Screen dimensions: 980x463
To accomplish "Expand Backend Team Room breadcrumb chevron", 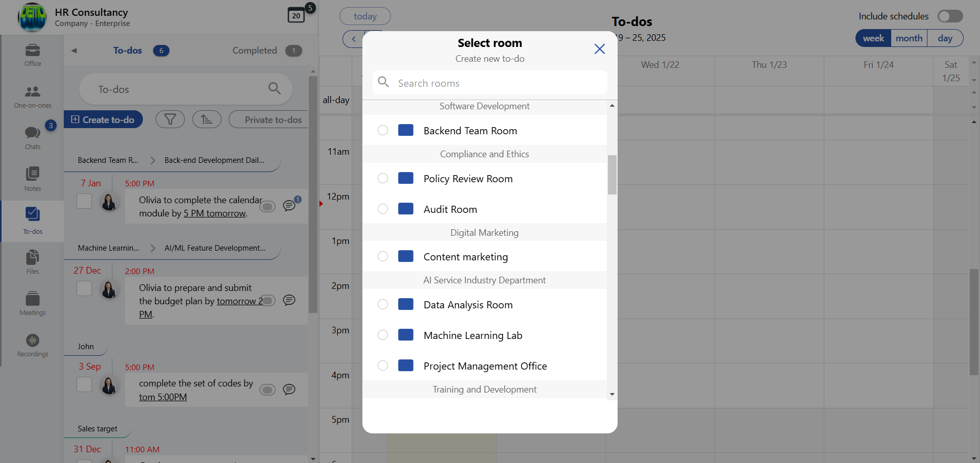I will (153, 160).
